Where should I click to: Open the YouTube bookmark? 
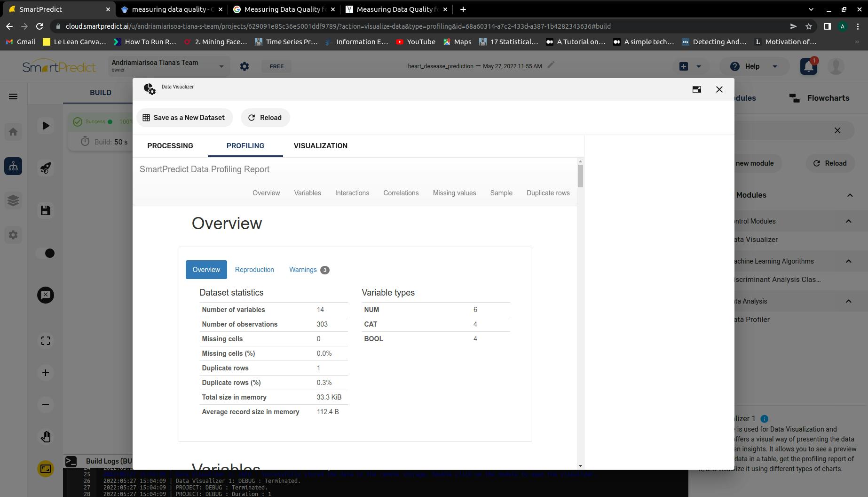click(x=416, y=42)
